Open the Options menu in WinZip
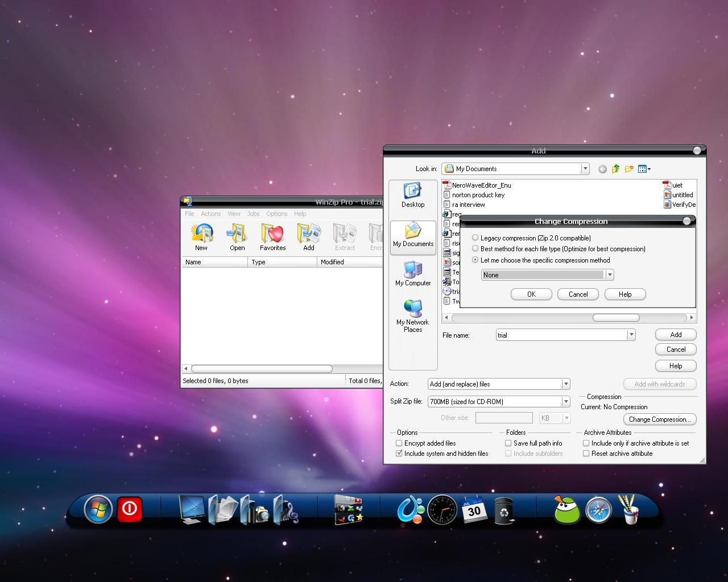This screenshot has height=582, width=728. point(276,214)
